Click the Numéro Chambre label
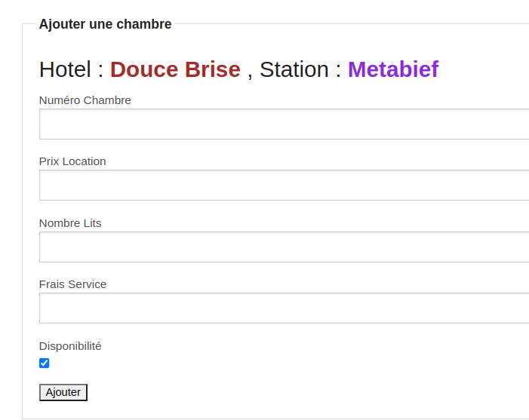 point(85,100)
